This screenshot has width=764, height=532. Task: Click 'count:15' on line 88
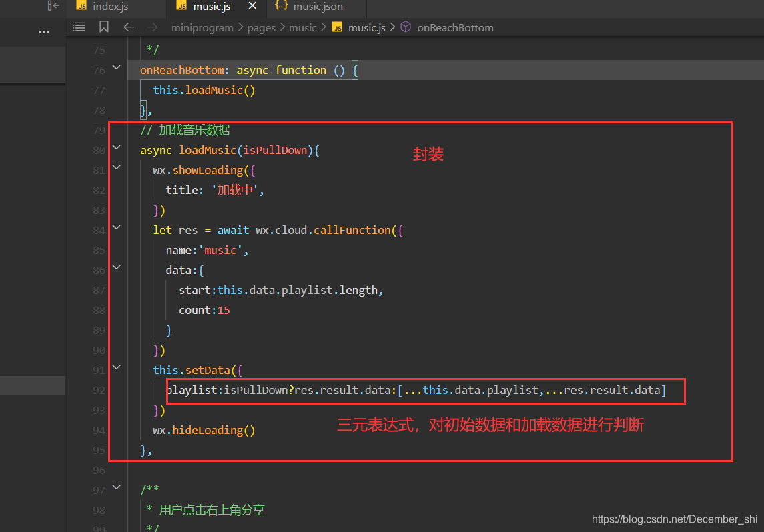(204, 311)
